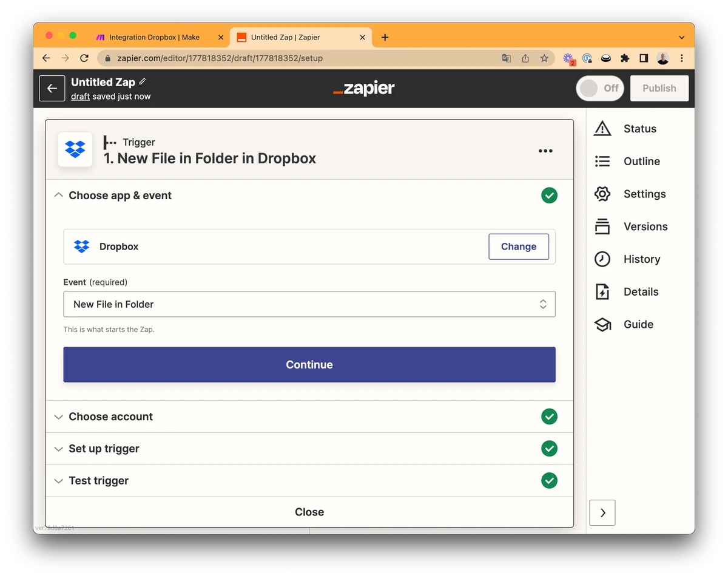The height and width of the screenshot is (578, 728).
Task: Click the Dropbox logo in trigger header
Action: point(75,149)
